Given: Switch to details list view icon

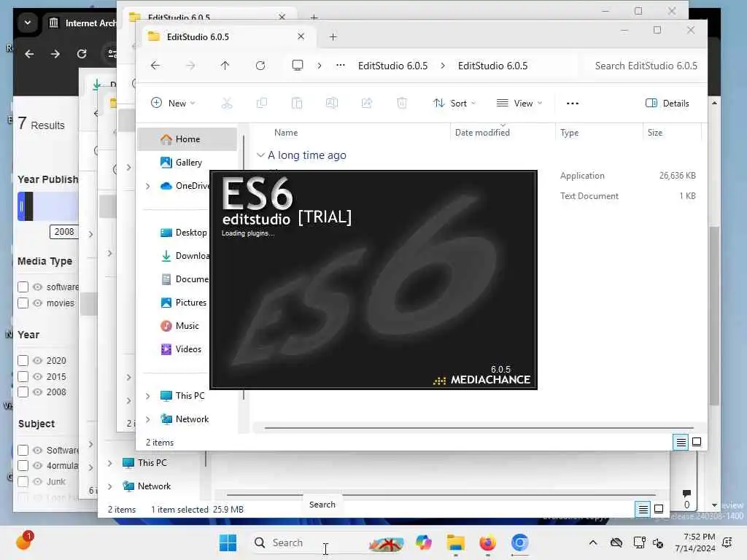Looking at the screenshot, I should (681, 443).
